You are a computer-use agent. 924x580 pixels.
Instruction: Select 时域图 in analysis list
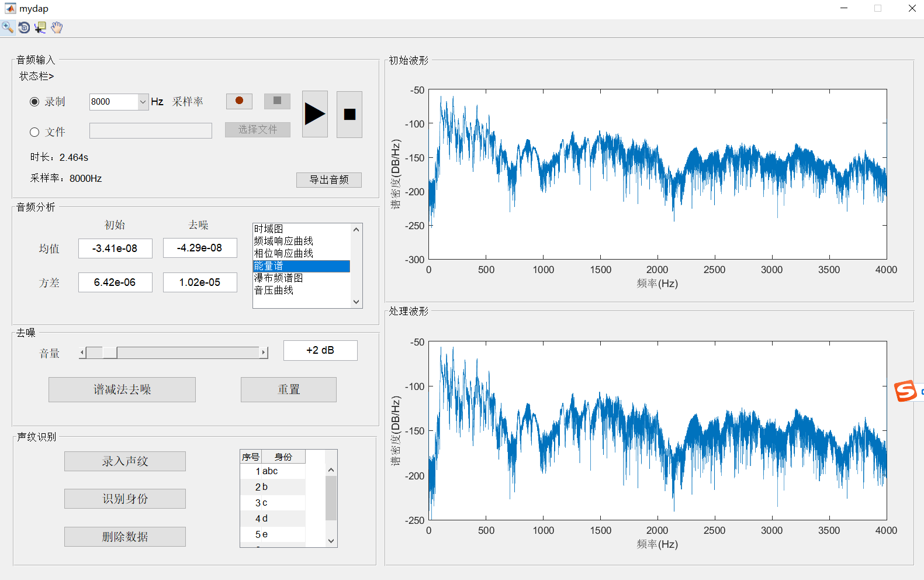coord(302,229)
